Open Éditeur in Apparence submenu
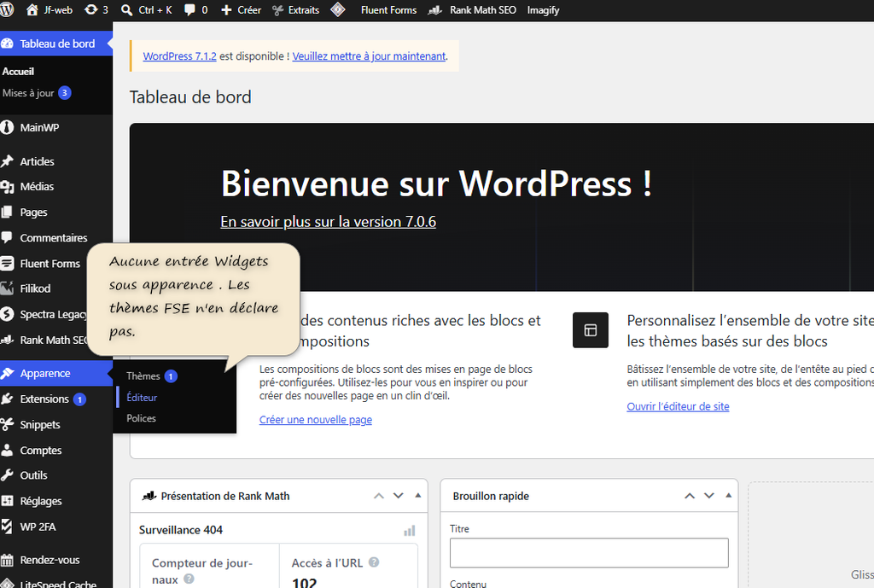The width and height of the screenshot is (874, 588). pos(142,398)
